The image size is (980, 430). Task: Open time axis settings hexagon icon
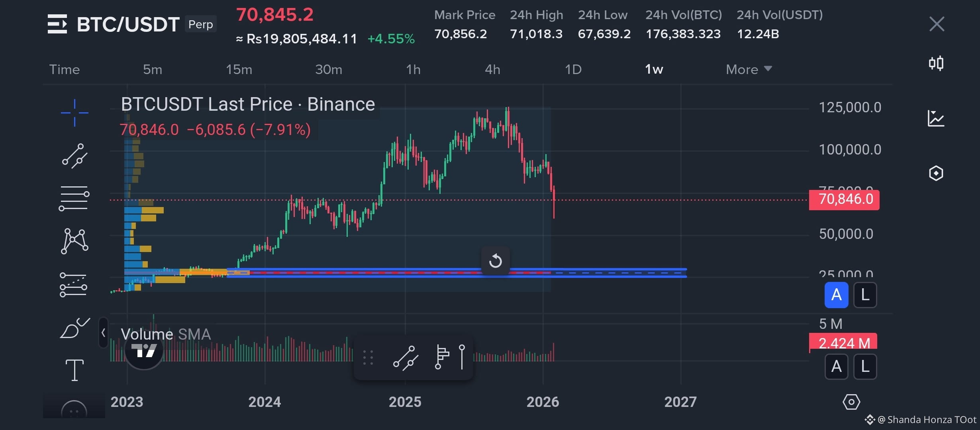[851, 402]
